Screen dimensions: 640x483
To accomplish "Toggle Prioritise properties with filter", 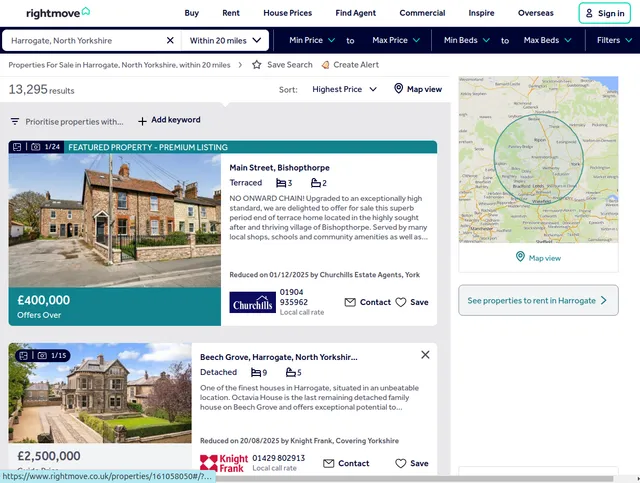I will click(67, 121).
